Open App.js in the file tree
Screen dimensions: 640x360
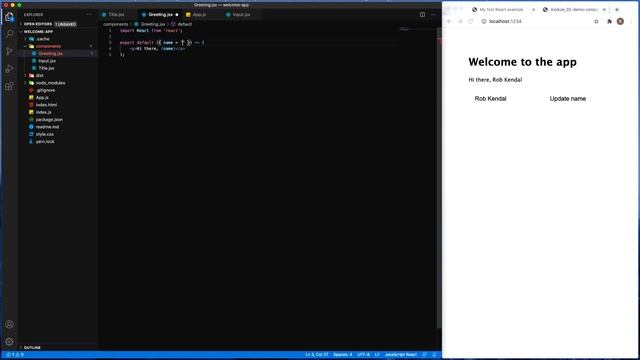42,98
